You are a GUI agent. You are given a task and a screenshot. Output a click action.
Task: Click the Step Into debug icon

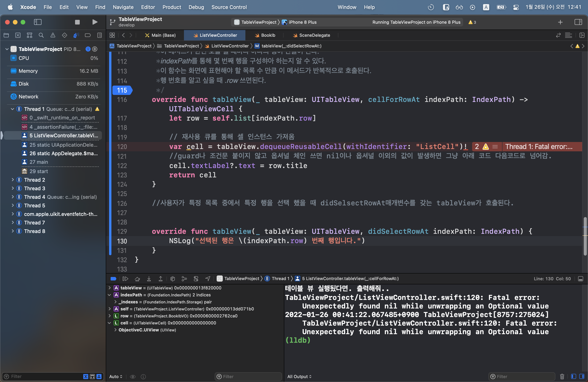click(149, 279)
